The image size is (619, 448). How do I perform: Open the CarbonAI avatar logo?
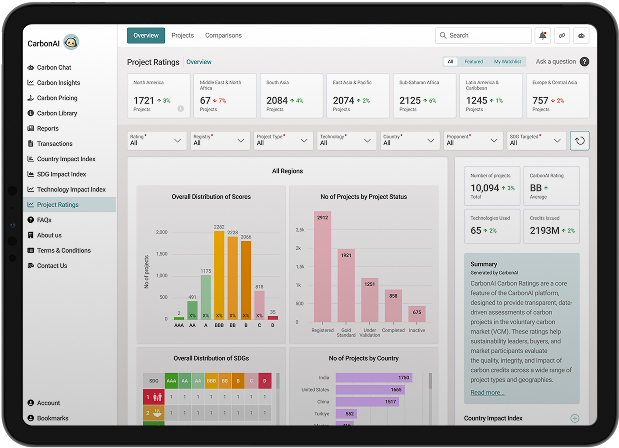point(71,42)
